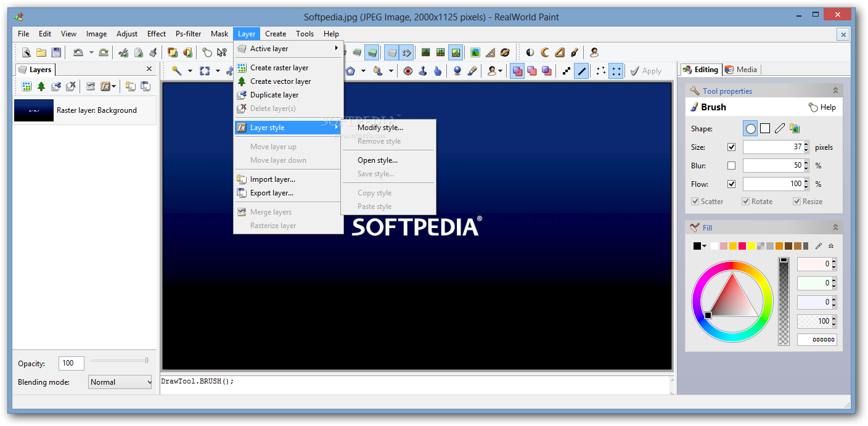Select the Background layer thumbnail
The image size is (868, 426).
34,110
